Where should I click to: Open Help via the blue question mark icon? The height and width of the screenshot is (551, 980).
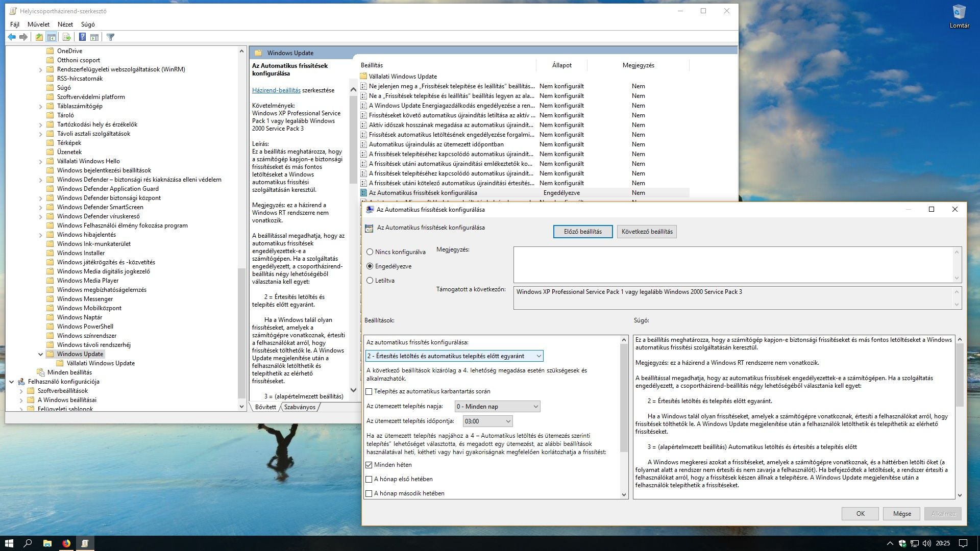(82, 37)
